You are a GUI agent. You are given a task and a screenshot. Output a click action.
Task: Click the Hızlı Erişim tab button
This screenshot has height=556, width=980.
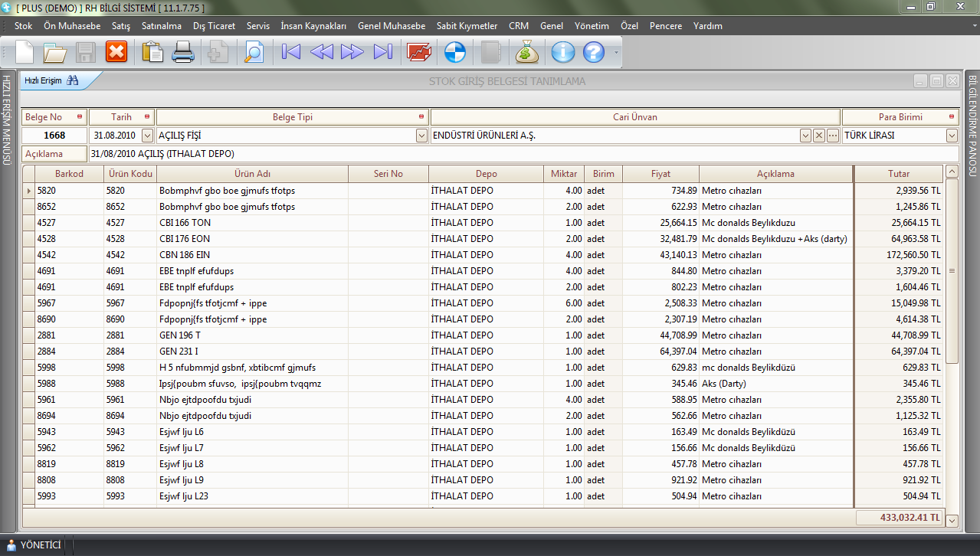[51, 80]
